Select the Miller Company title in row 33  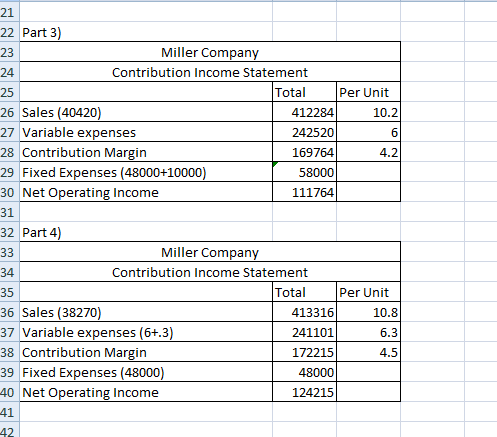(210, 252)
